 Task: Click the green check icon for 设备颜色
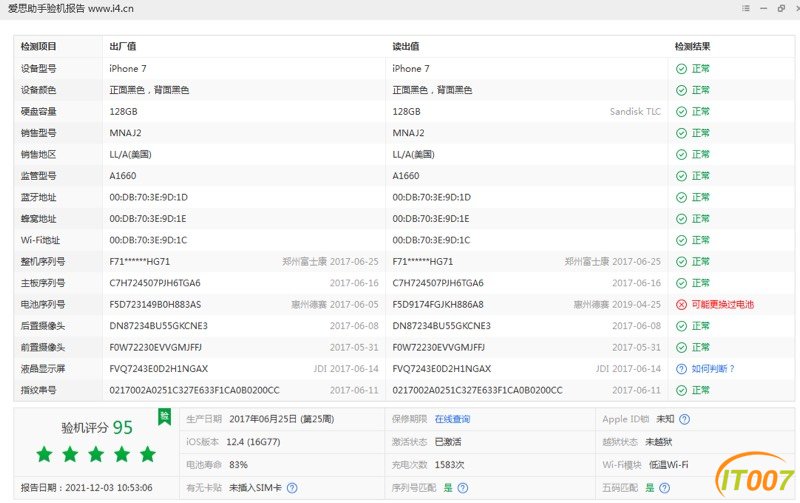(681, 90)
